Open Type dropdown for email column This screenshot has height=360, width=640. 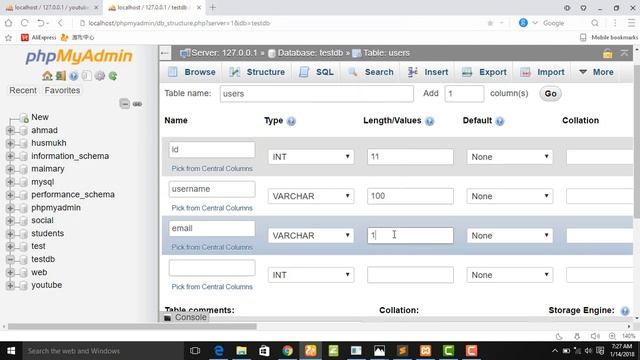[x=311, y=236]
